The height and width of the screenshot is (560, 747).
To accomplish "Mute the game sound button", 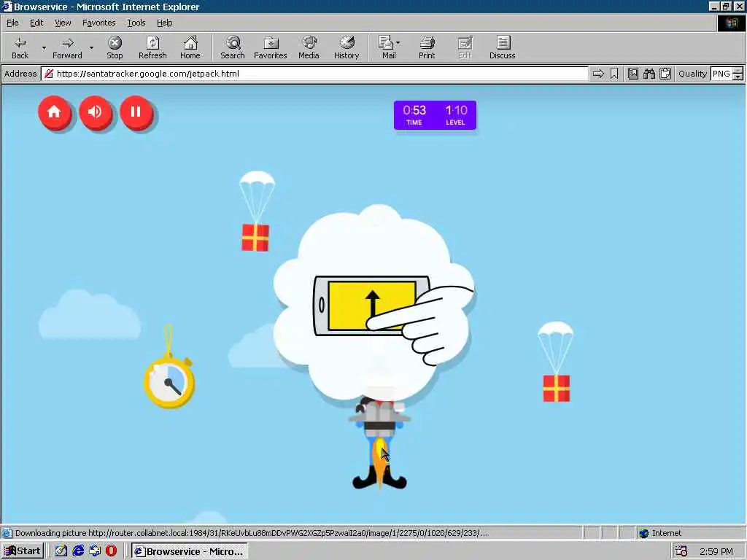I will click(x=96, y=112).
